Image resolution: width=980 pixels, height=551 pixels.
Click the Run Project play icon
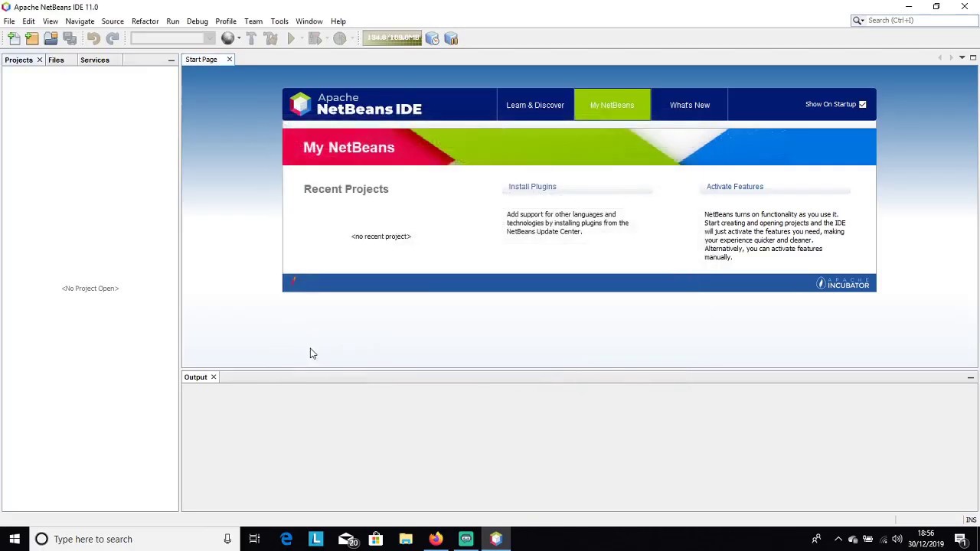coord(291,38)
